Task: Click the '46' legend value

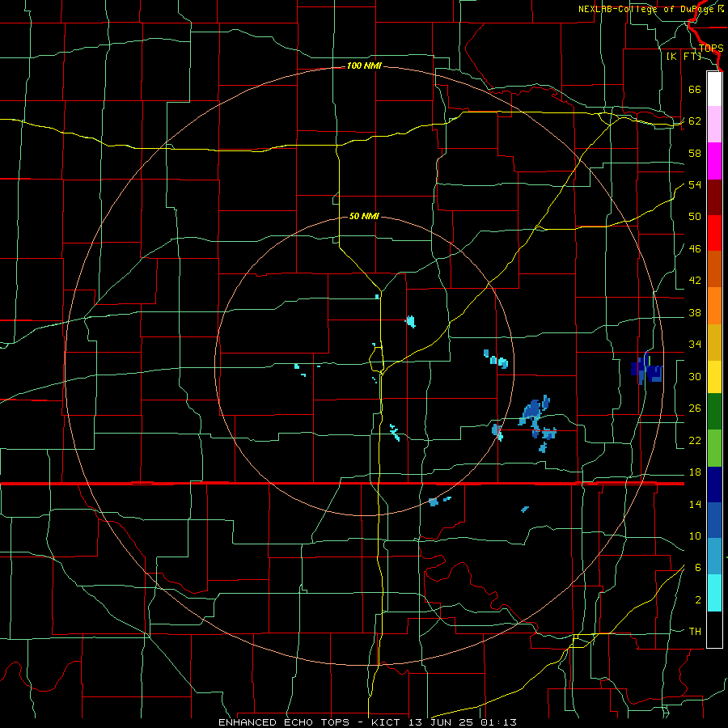Action: click(695, 249)
